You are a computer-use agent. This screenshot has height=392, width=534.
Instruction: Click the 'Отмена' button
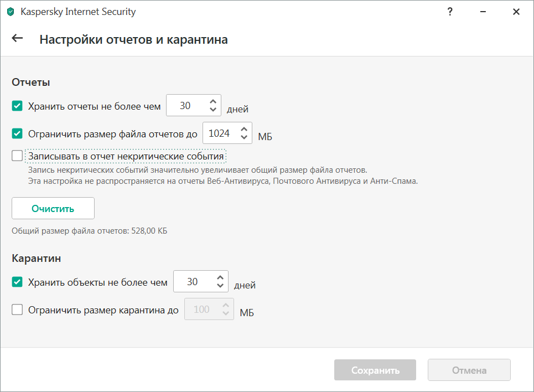[469, 370]
